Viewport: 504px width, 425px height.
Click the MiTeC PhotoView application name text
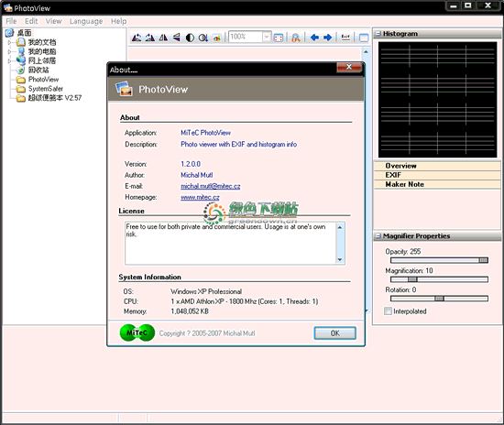click(205, 133)
